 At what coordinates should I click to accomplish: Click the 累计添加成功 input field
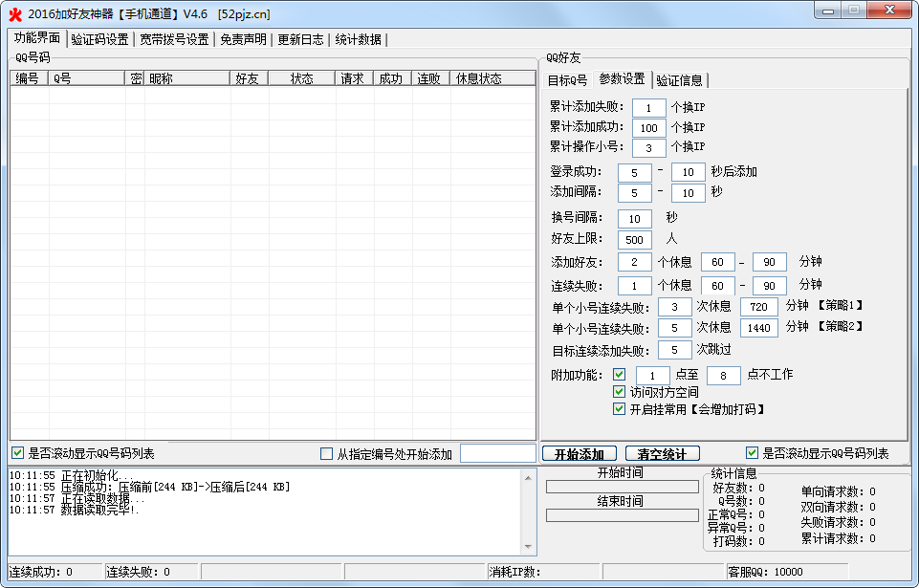coord(648,127)
